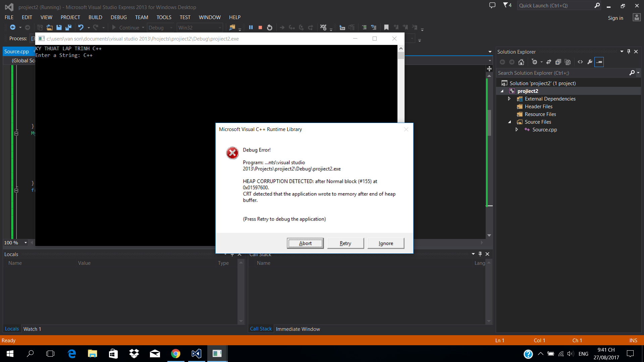Click Solution Explorer Home icon
644x362 pixels.
point(521,62)
